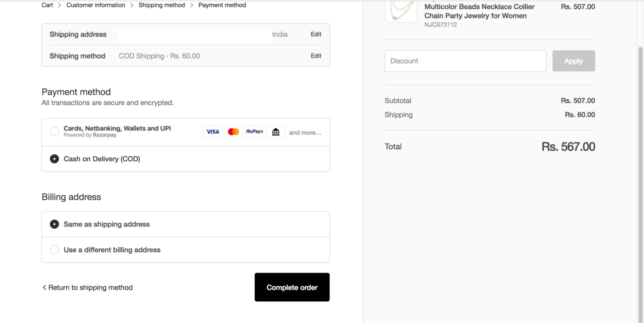
Task: Select Use a different billing address
Action: pyautogui.click(x=54, y=250)
